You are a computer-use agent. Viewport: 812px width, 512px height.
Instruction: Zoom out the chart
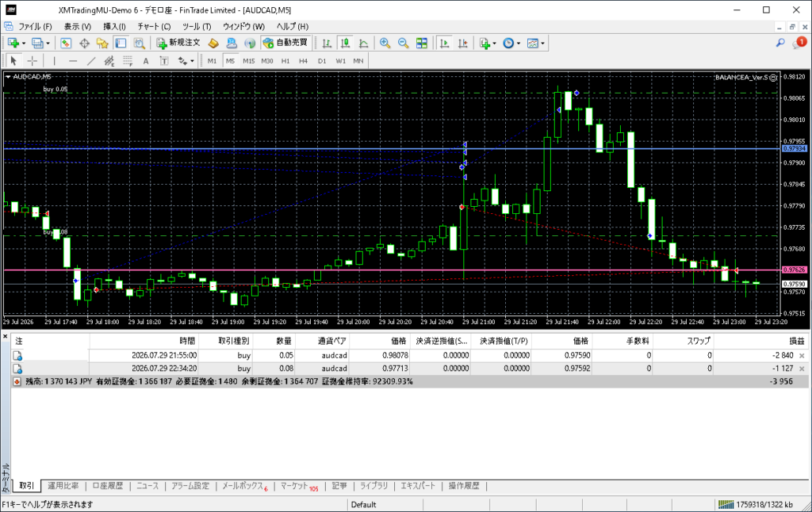click(x=404, y=43)
